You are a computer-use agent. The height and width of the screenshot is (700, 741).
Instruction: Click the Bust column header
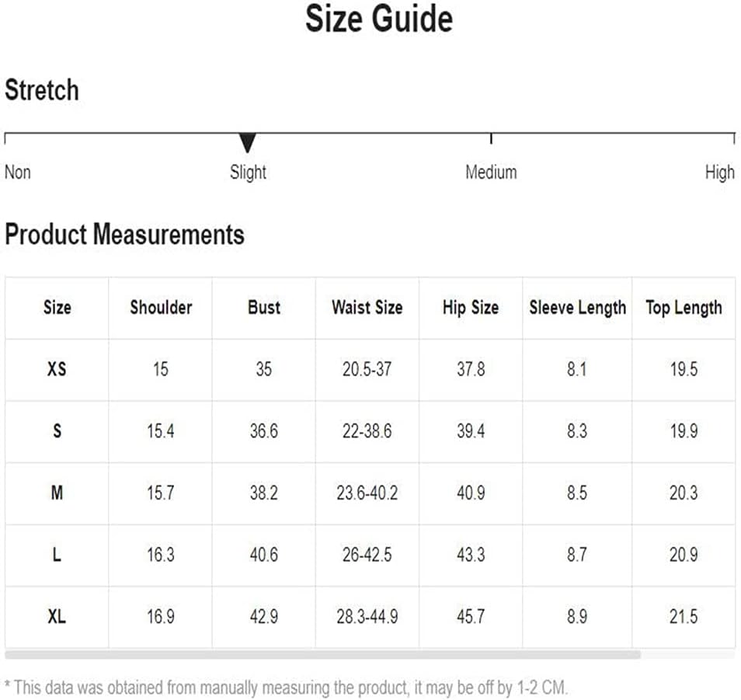coord(263,308)
